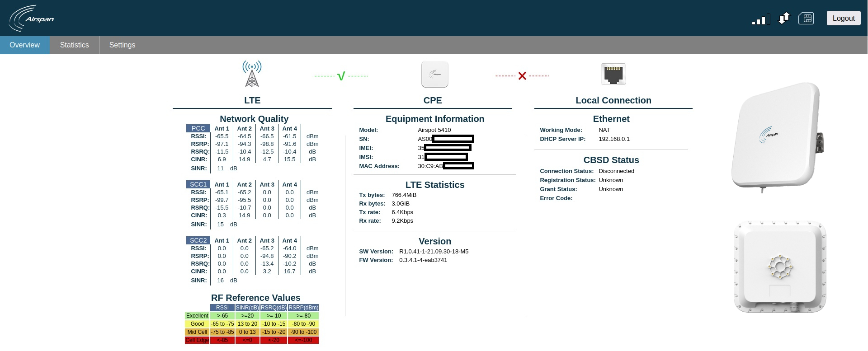Click the red X local connection indicator
868x351 pixels.
click(522, 76)
